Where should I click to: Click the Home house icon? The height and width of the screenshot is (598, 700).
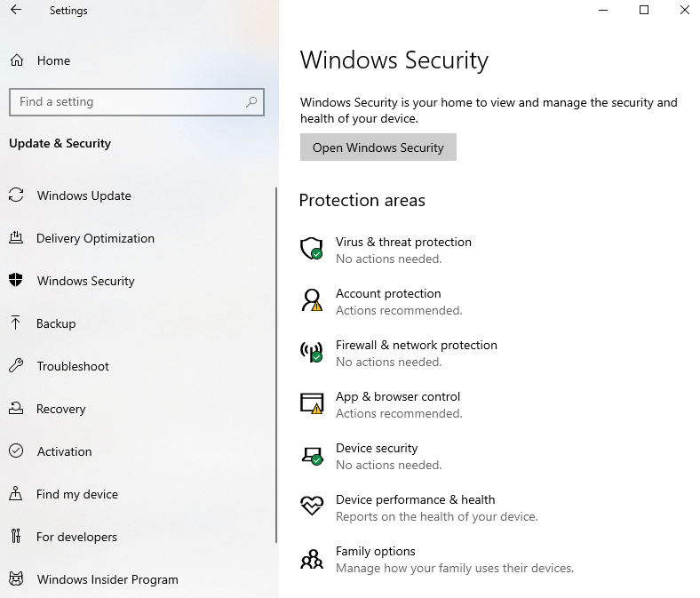pyautogui.click(x=17, y=60)
